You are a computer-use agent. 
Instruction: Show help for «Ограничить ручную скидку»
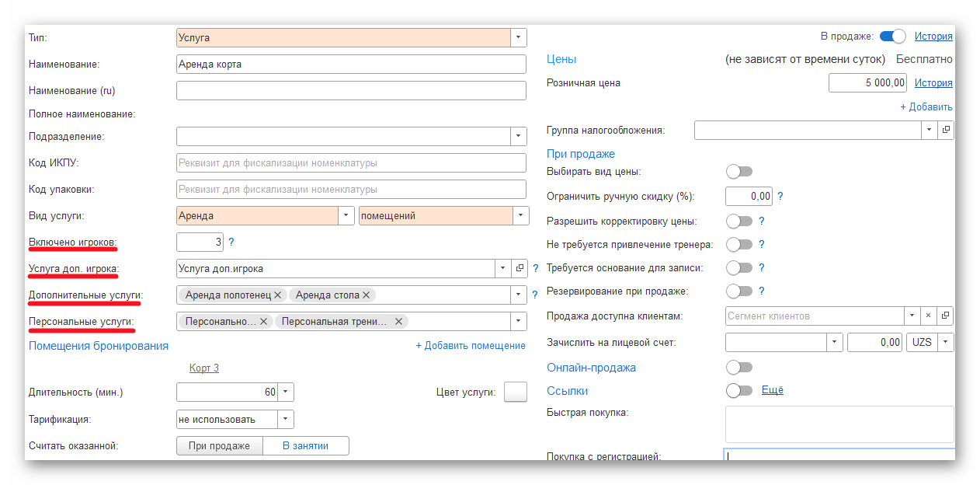pyautogui.click(x=780, y=196)
